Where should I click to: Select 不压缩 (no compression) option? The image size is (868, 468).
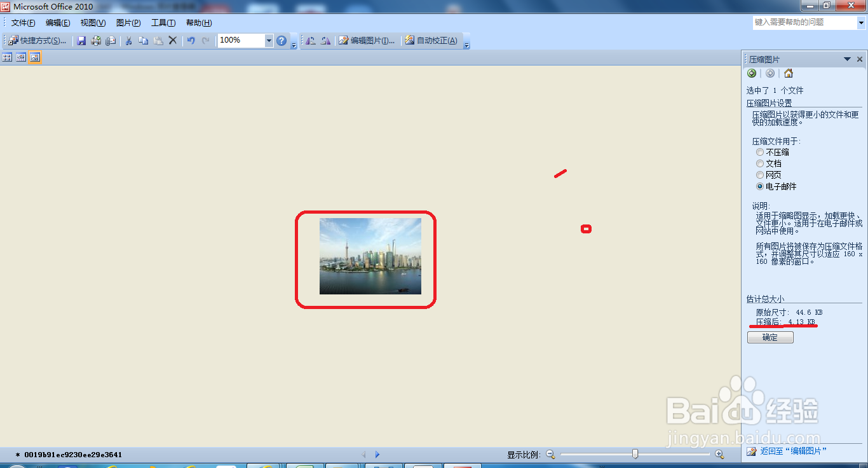click(x=760, y=153)
